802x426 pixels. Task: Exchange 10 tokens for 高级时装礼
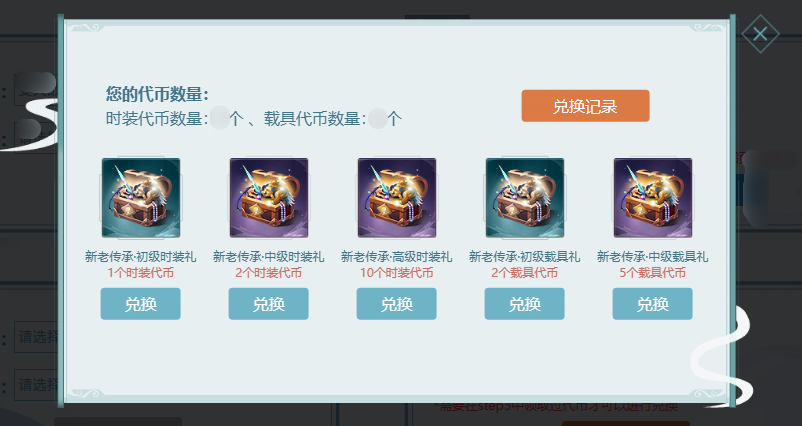coord(396,304)
